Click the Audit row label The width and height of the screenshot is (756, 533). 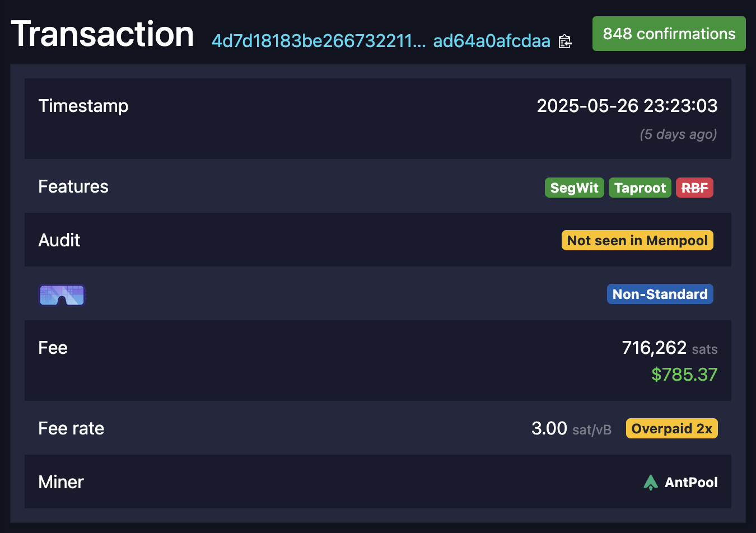tap(59, 240)
